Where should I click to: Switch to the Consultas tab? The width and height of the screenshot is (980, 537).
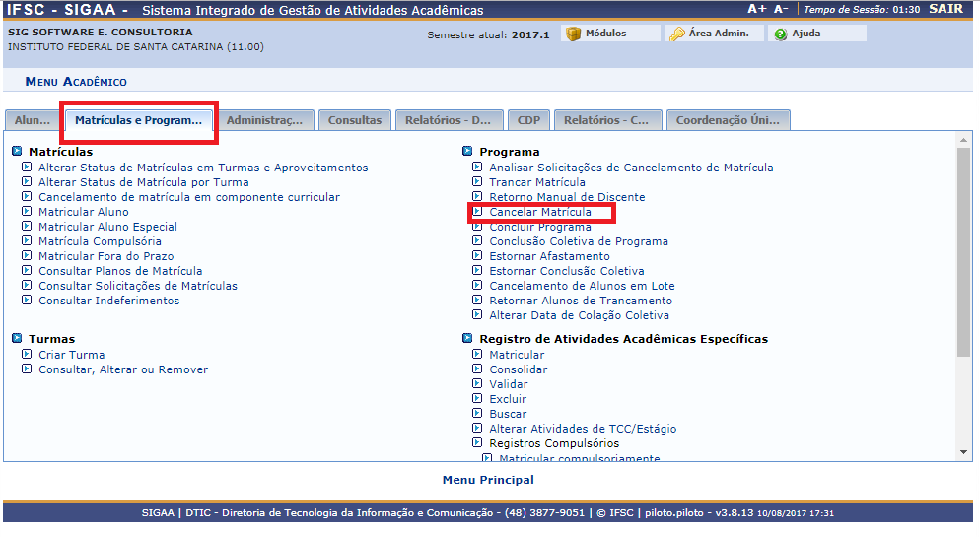click(354, 120)
